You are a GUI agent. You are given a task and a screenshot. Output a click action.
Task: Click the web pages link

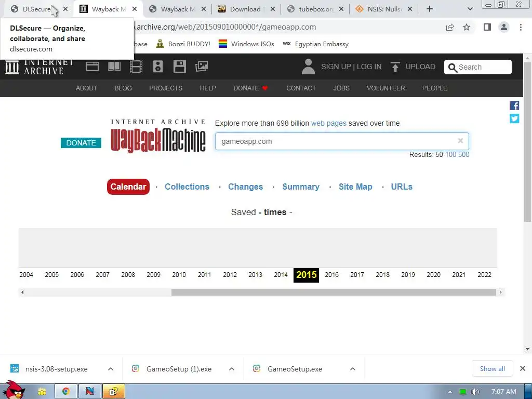(329, 123)
